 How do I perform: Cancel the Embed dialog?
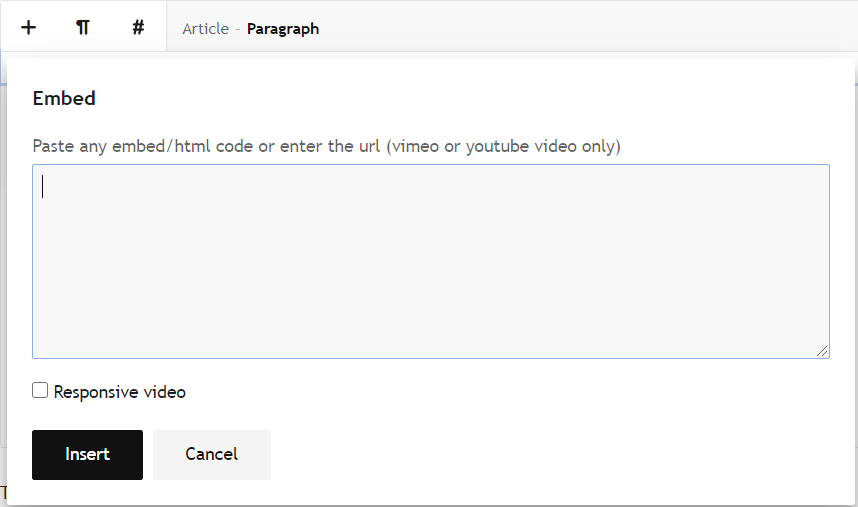coord(211,454)
